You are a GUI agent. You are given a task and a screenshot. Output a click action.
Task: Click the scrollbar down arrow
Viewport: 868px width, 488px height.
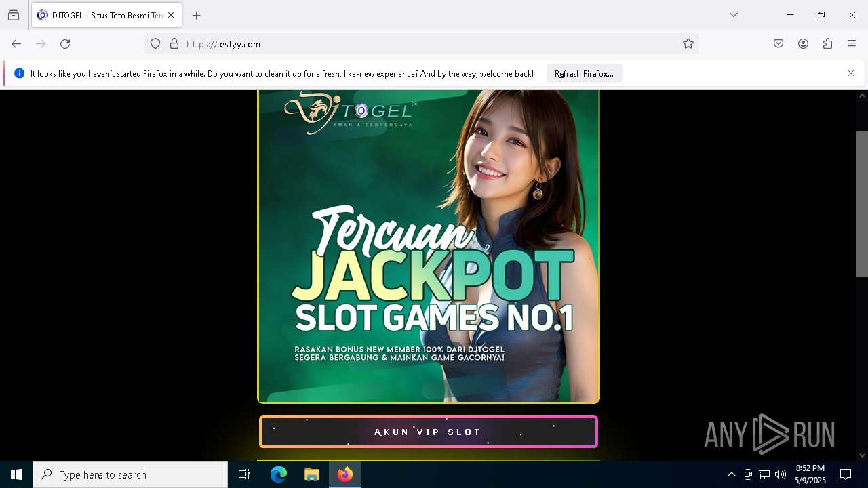(862, 455)
